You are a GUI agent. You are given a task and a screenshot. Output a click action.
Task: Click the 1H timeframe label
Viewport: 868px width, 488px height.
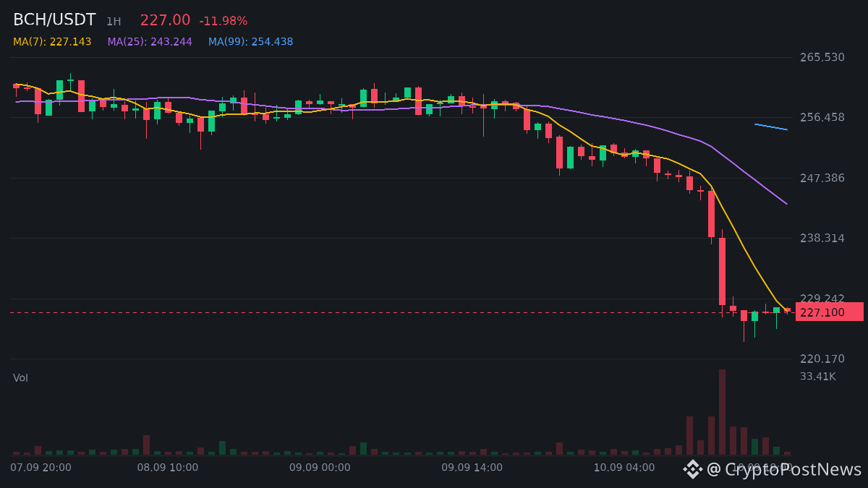pyautogui.click(x=114, y=22)
